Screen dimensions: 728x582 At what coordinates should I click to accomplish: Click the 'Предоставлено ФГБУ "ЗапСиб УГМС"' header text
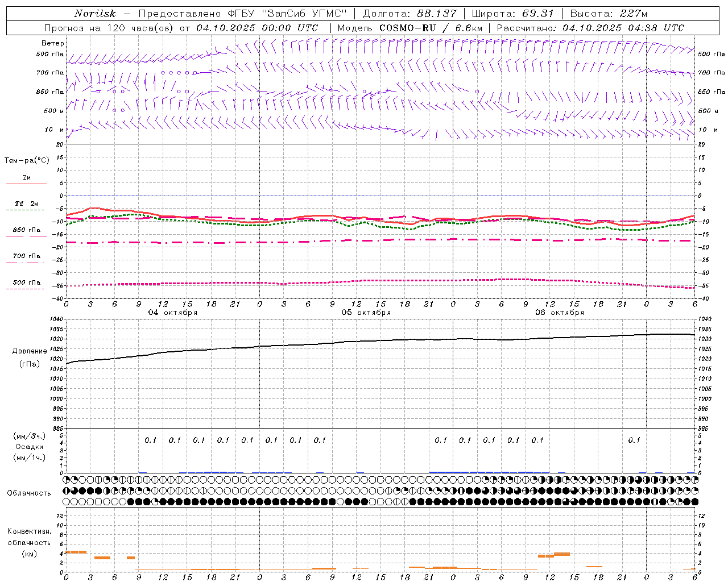point(243,14)
